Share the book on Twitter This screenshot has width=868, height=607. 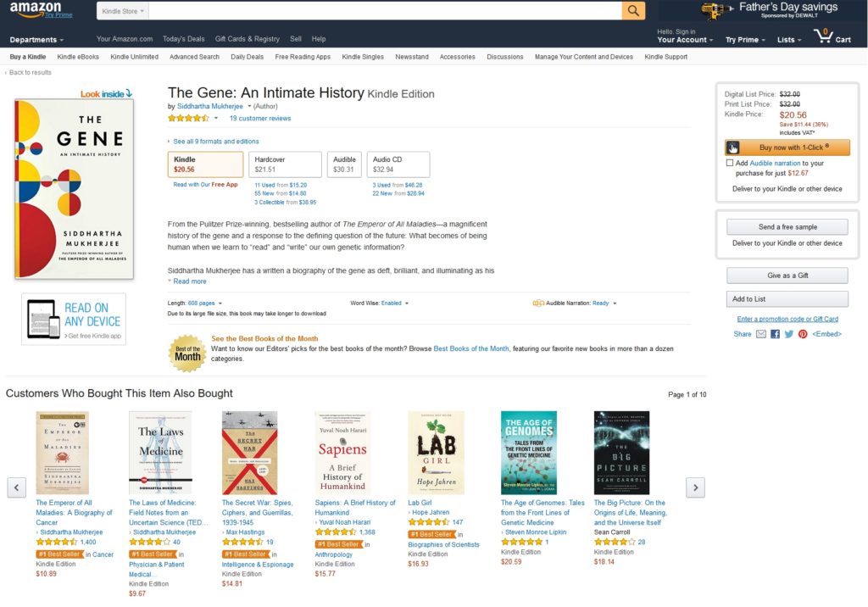click(x=789, y=334)
